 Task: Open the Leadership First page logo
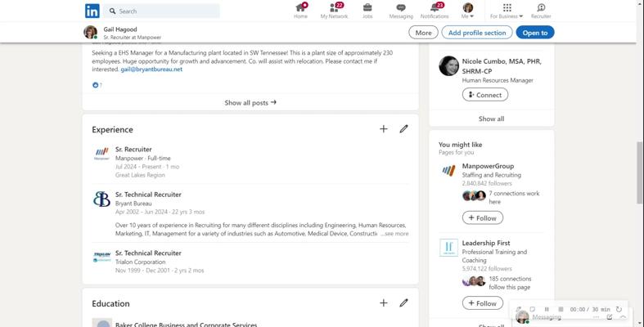pyautogui.click(x=448, y=248)
